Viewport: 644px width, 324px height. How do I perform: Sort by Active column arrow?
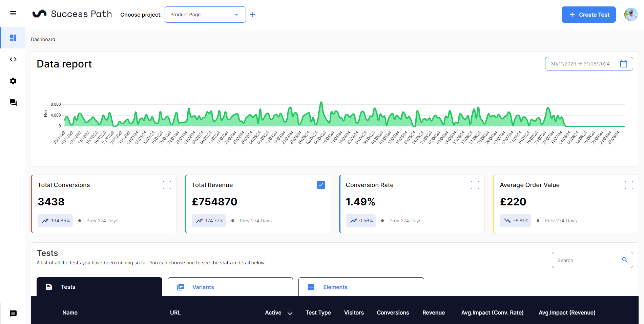tap(290, 312)
